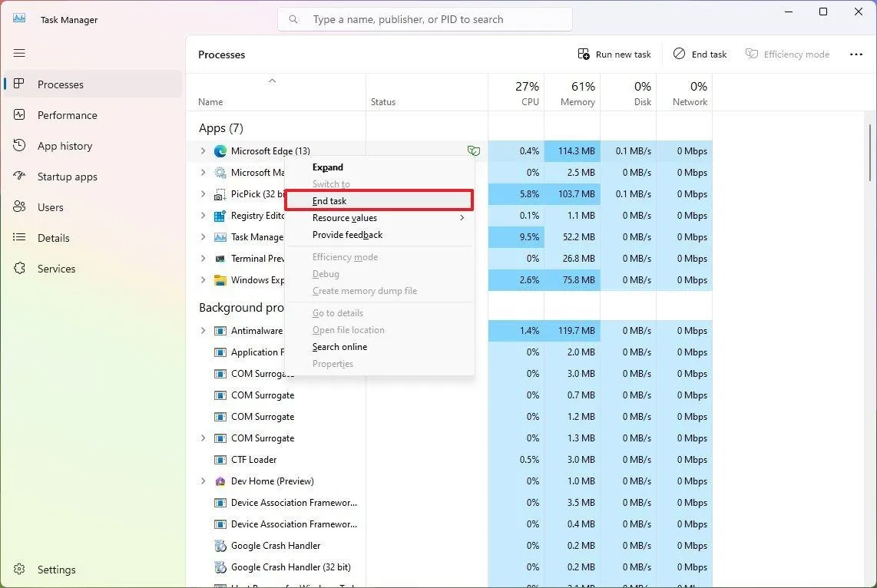Click the Details list icon

[x=19, y=237]
